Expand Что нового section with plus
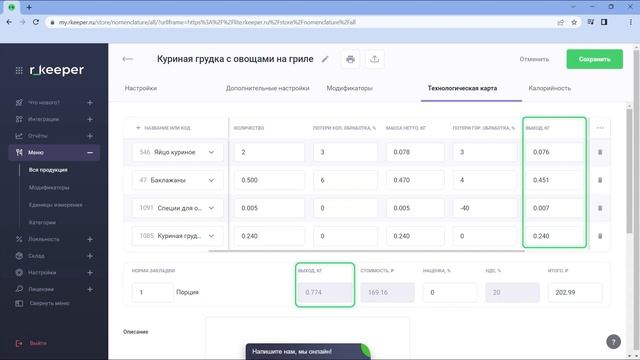640x360 pixels. coord(90,102)
